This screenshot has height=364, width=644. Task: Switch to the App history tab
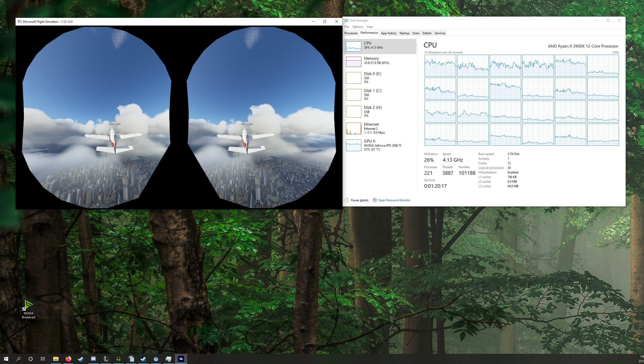[x=388, y=33]
